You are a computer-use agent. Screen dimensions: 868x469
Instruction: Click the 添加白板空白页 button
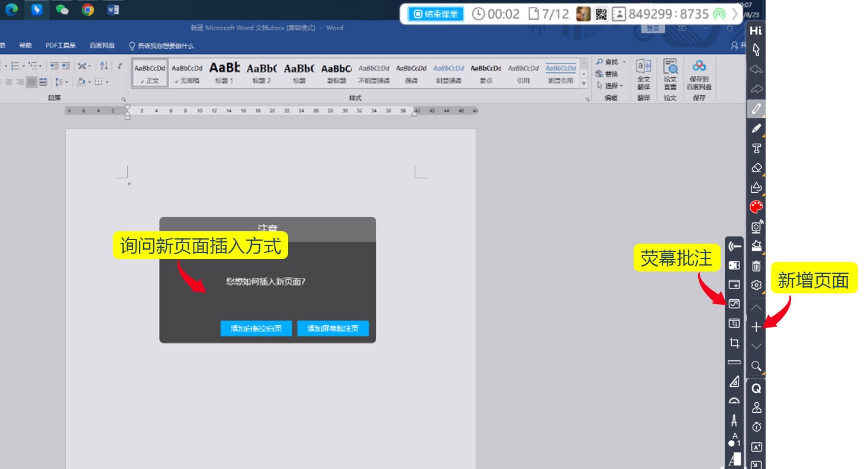(x=256, y=329)
